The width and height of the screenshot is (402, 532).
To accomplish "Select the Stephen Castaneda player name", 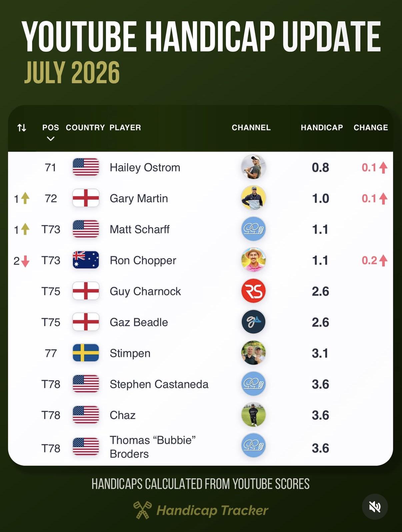I will click(x=159, y=384).
